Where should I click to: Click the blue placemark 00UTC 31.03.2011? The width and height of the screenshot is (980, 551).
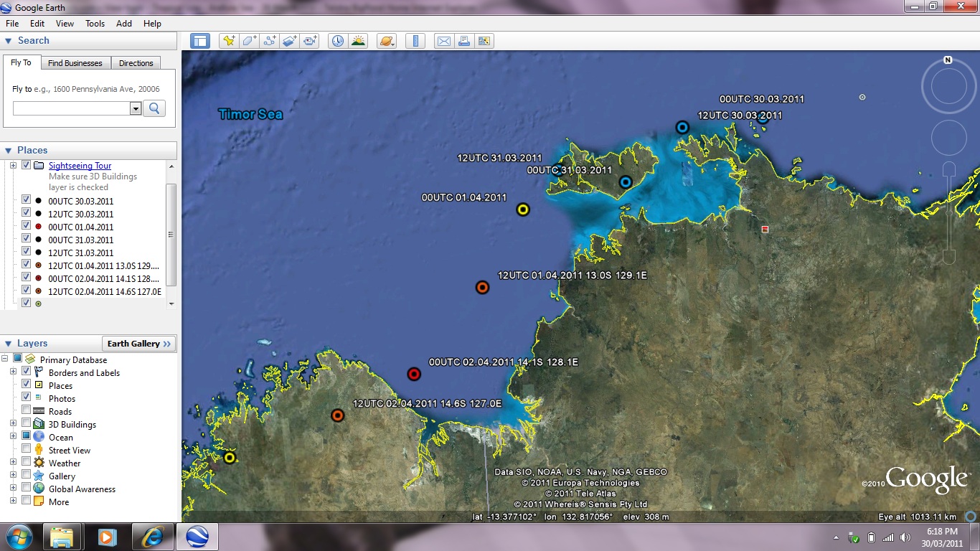[626, 182]
